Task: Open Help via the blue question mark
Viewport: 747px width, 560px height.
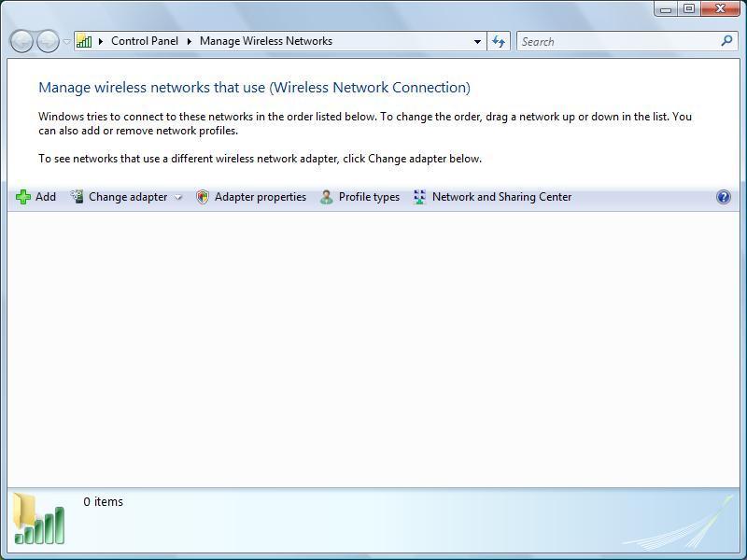Action: 723,197
